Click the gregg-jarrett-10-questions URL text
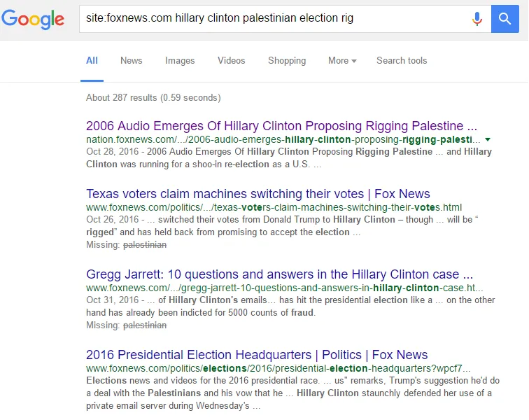 (x=284, y=288)
